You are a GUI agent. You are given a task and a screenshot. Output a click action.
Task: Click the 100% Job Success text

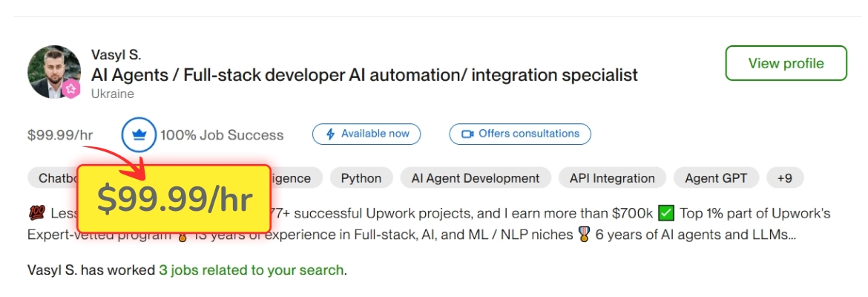(222, 134)
